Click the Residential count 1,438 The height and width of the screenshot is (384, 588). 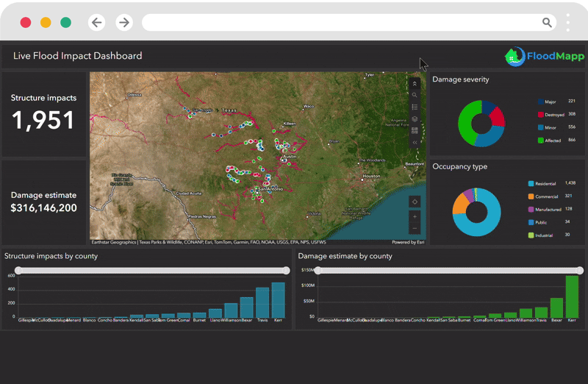tap(570, 183)
